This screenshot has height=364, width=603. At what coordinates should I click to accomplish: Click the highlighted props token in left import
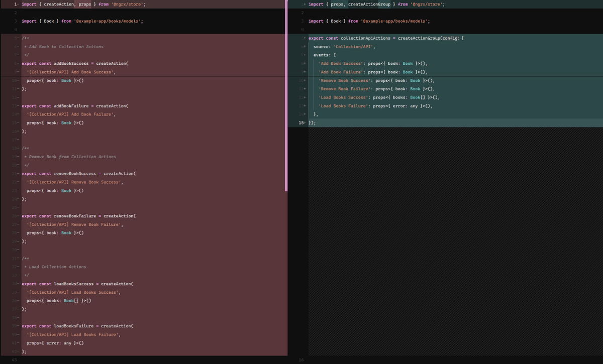84,4
